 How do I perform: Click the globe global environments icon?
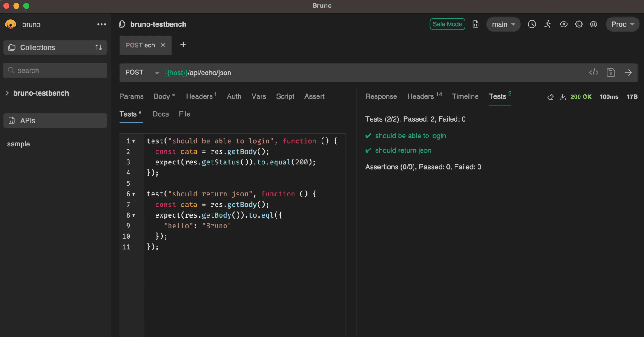[593, 24]
